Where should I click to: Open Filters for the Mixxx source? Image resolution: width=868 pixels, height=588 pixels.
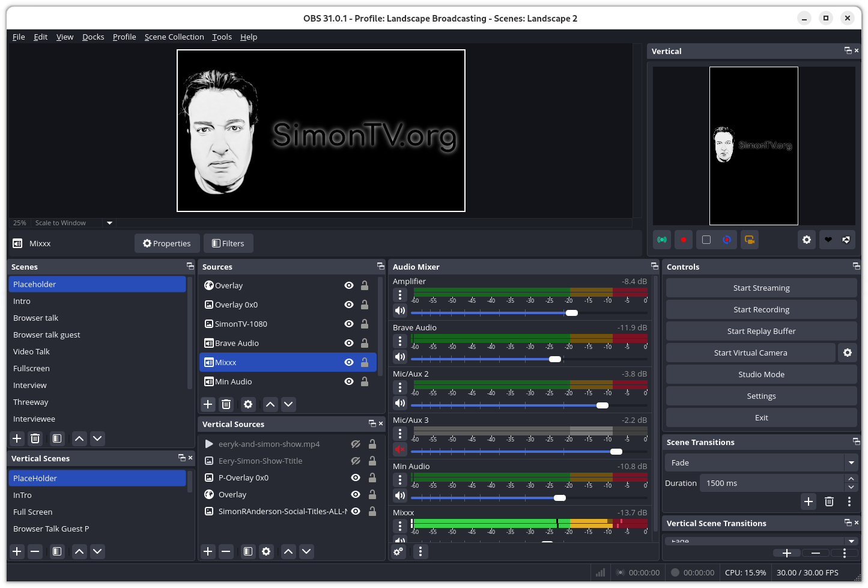click(x=228, y=243)
